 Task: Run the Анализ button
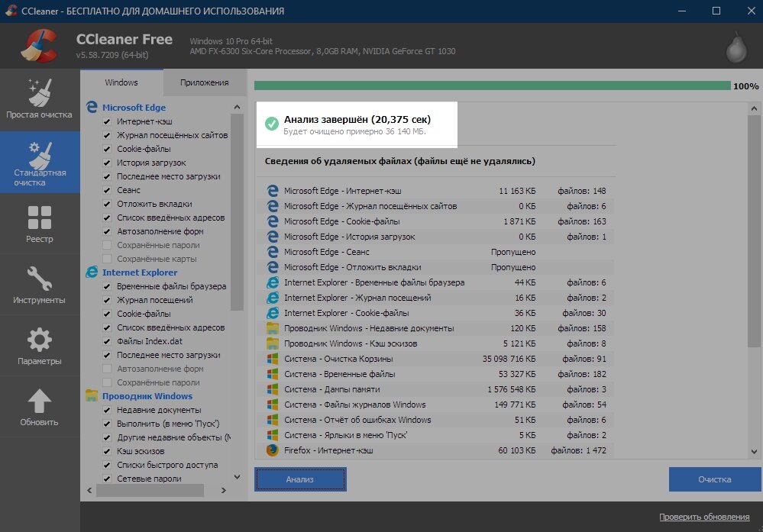300,479
